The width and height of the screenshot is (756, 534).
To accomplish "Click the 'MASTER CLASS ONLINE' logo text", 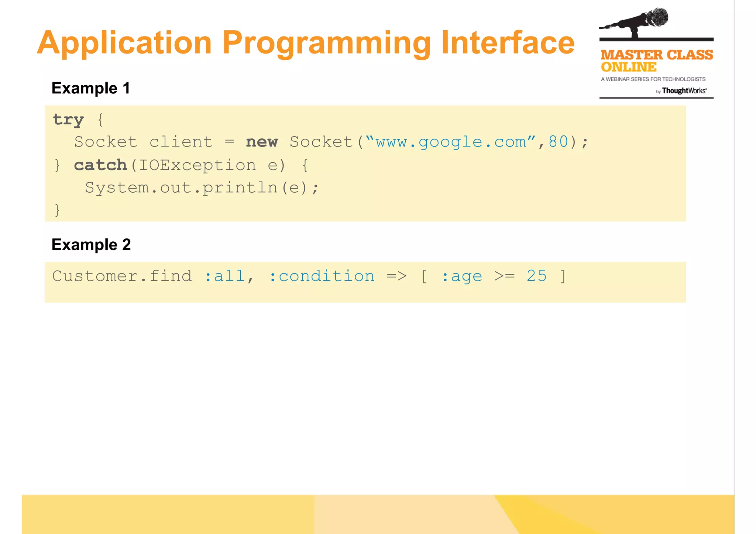I will click(657, 61).
